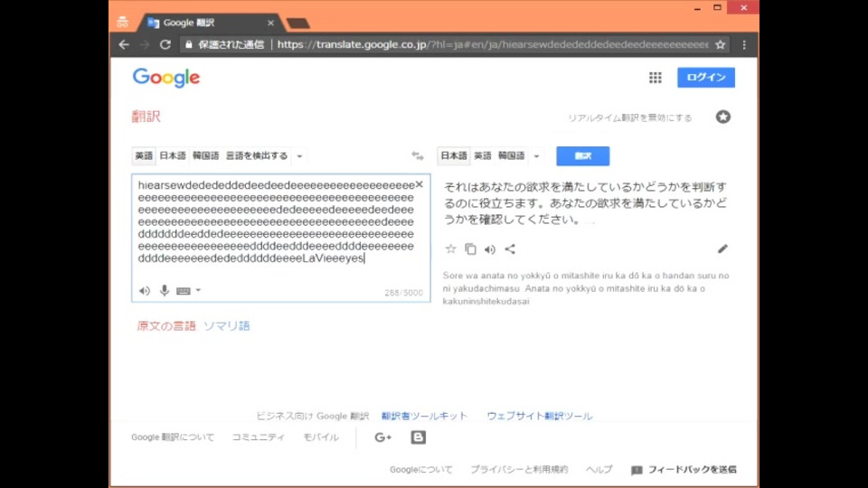Select 日本語 as the target language
The image size is (868, 488).
point(454,156)
